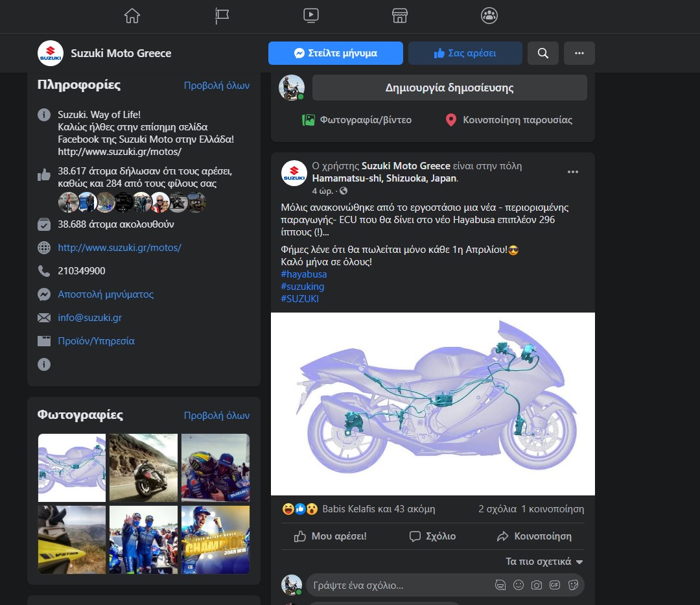The image size is (700, 605).
Task: Click Δημιουργία δημοσίευσης button
Action: (450, 88)
